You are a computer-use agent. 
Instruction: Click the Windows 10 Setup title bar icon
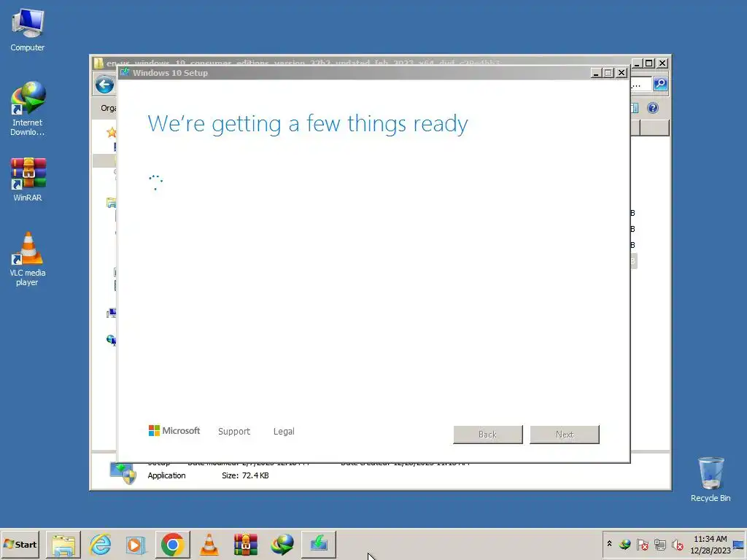(x=125, y=72)
